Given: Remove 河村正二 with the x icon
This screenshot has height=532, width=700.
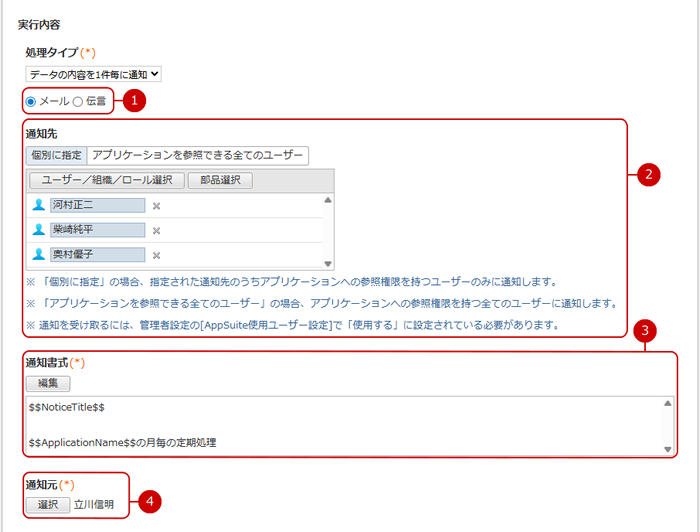Looking at the screenshot, I should pos(156,206).
